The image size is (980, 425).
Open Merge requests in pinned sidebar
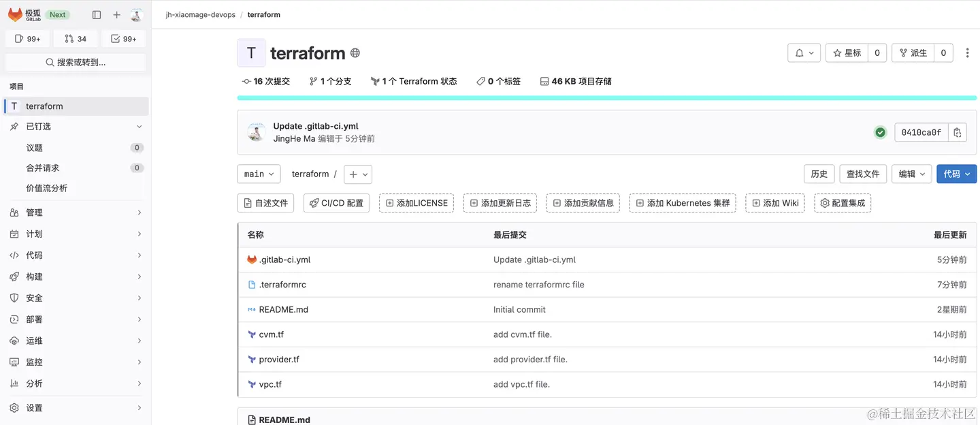tap(76, 168)
